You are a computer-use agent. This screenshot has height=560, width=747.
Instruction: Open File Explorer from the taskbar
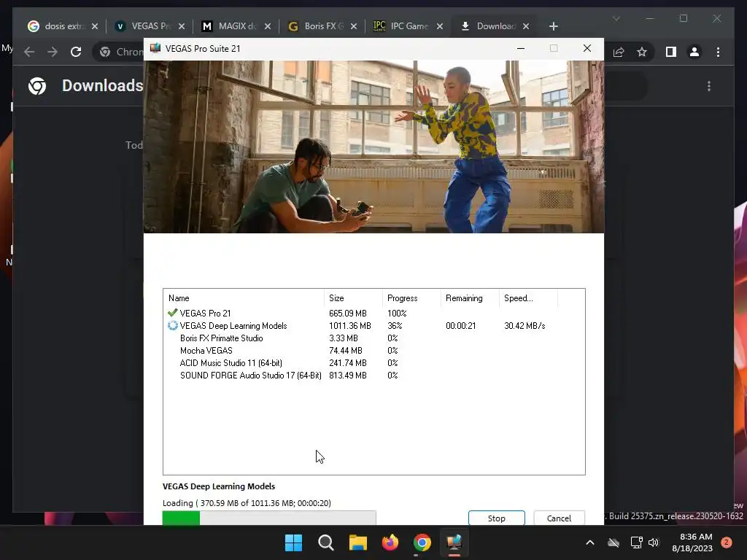(357, 542)
